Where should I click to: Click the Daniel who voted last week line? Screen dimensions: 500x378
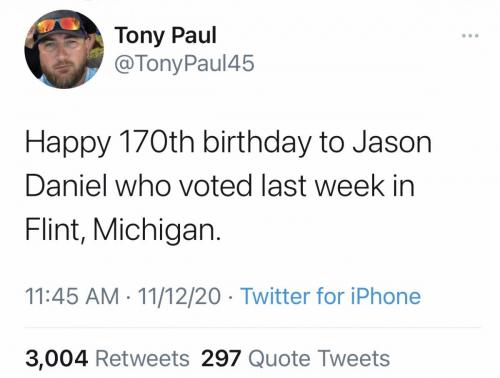(x=220, y=185)
